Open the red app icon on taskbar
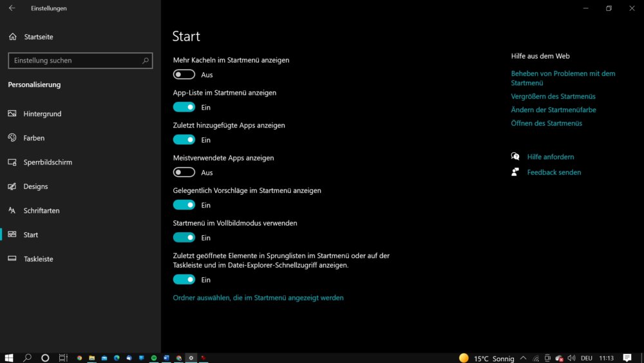The height and width of the screenshot is (363, 644). point(204,358)
